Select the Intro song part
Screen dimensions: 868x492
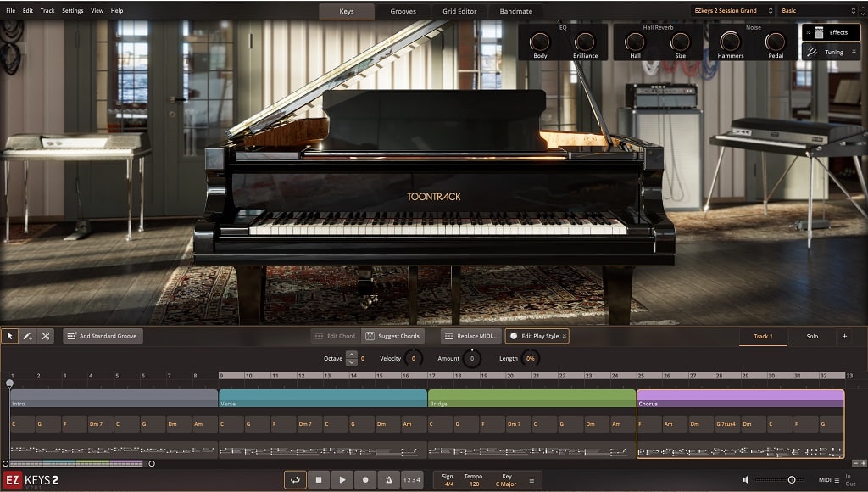[x=114, y=398]
